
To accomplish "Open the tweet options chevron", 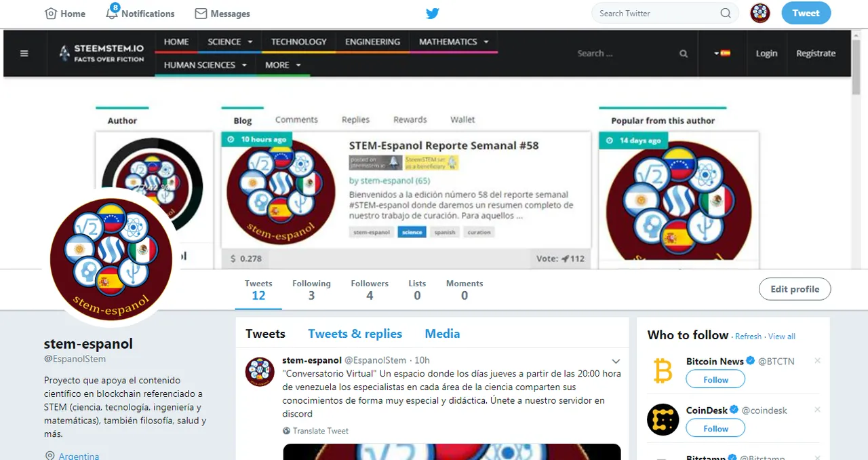I will (616, 361).
